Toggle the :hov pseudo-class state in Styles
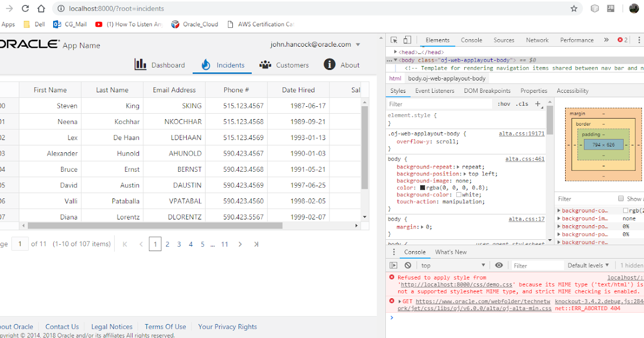This screenshot has width=644, height=338. point(503,103)
